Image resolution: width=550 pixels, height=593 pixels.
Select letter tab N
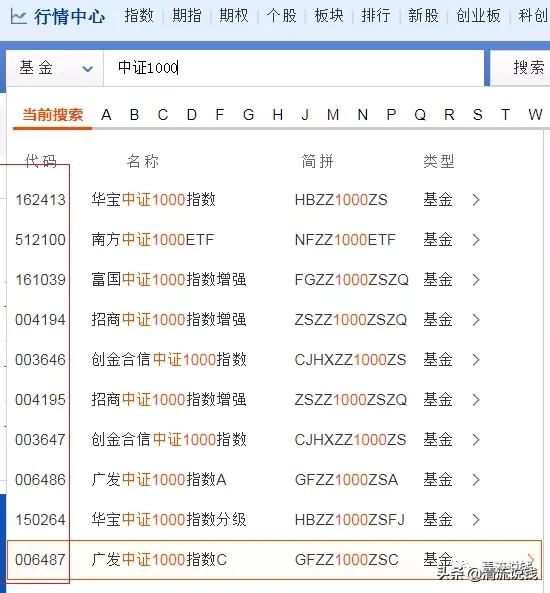(363, 115)
